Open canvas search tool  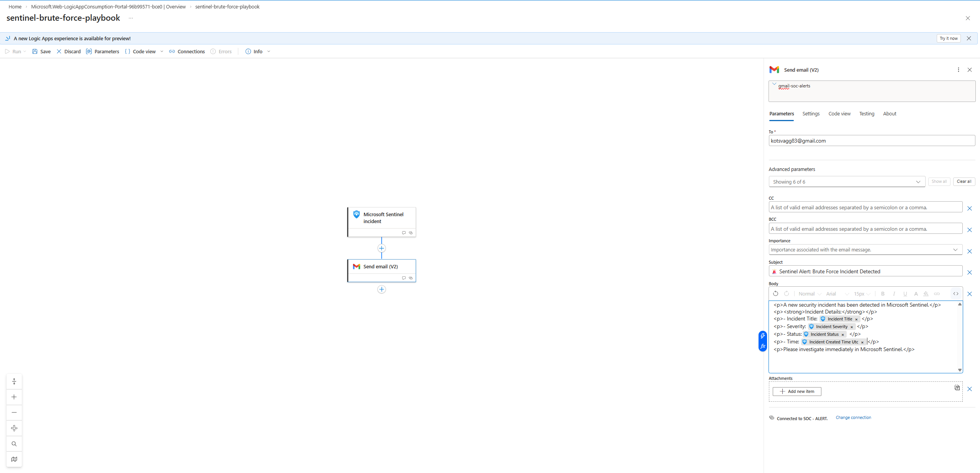coord(14,443)
